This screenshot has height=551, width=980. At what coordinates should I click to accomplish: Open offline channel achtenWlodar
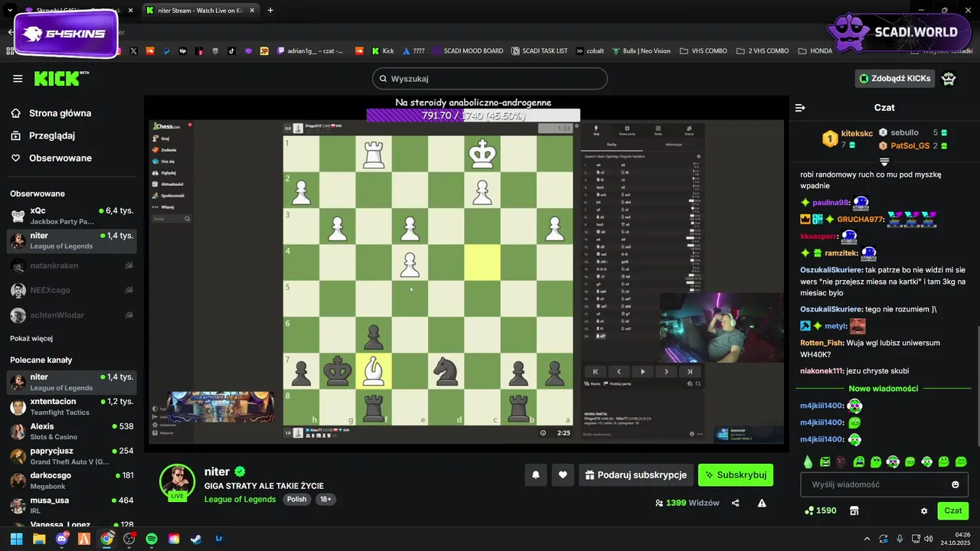point(72,315)
